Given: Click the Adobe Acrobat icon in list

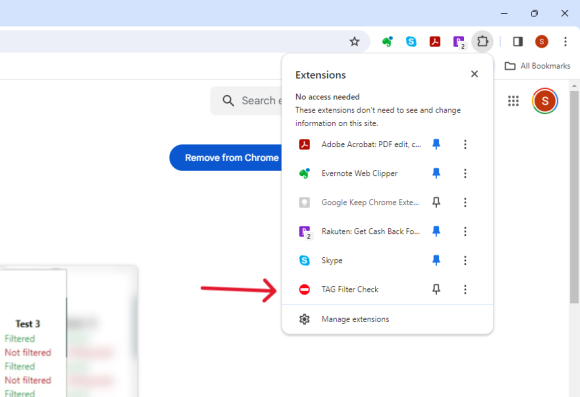Looking at the screenshot, I should click(304, 144).
